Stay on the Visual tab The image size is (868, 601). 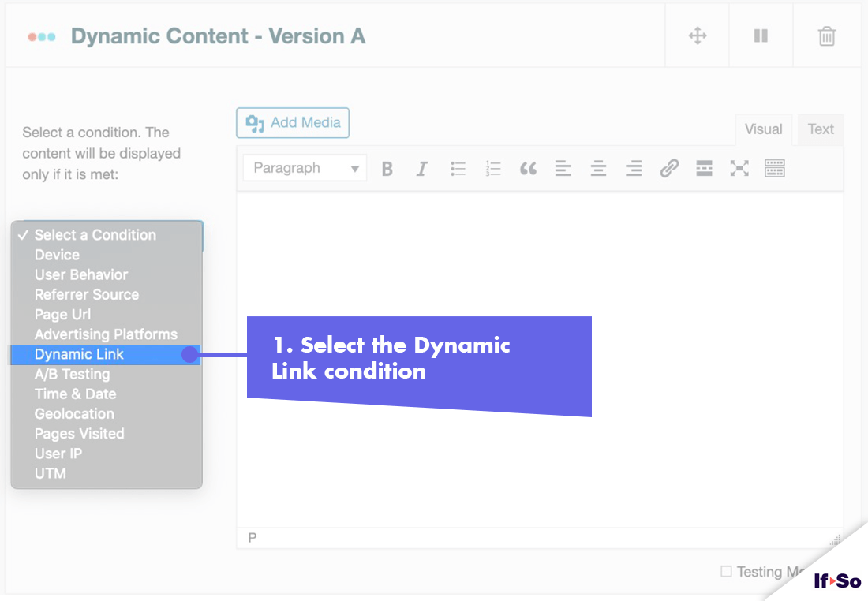click(763, 129)
